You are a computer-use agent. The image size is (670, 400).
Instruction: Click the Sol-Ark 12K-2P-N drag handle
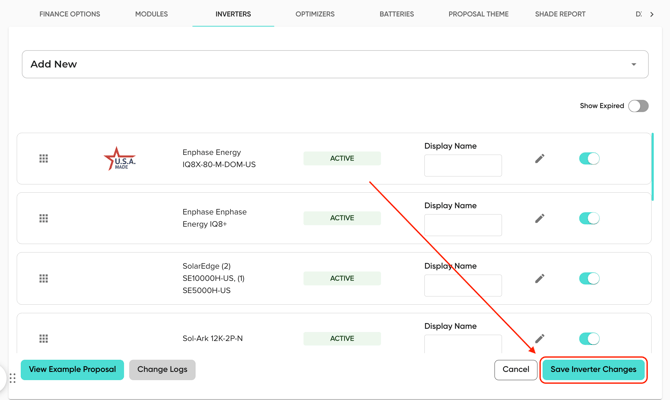43,339
